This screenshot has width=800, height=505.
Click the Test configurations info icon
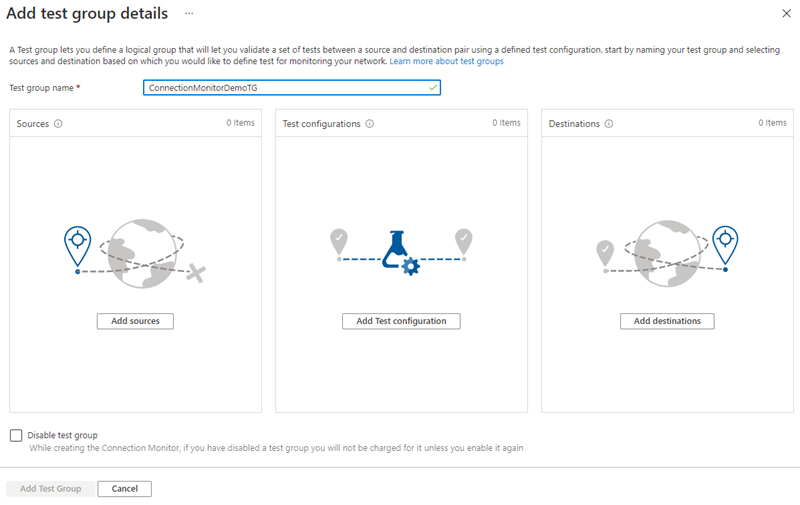click(370, 124)
